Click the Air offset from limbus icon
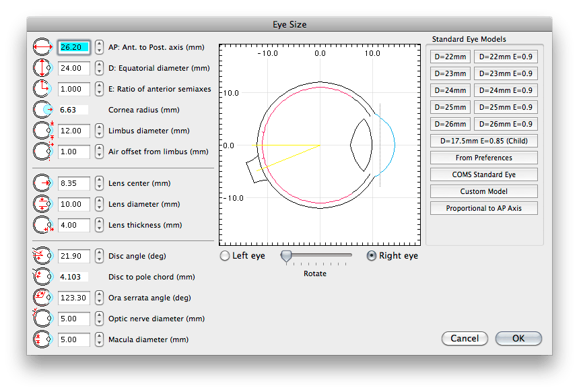Screen dimensions: 579x392 43,152
